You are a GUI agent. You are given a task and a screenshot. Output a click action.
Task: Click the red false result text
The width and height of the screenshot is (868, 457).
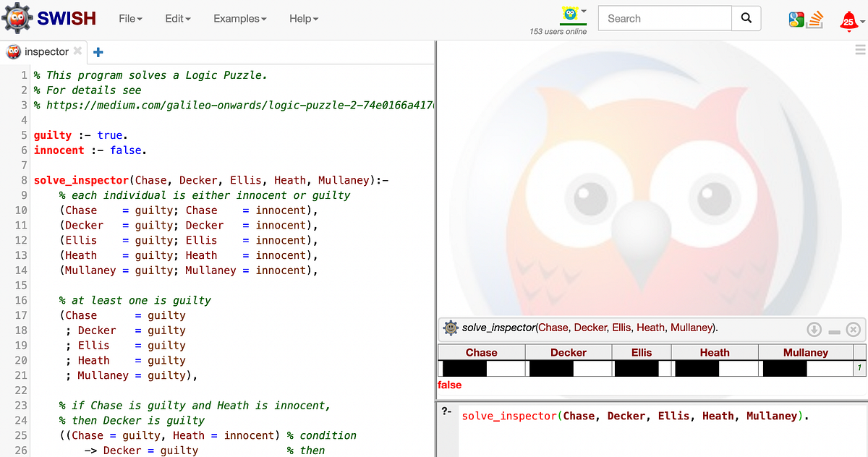click(x=450, y=385)
